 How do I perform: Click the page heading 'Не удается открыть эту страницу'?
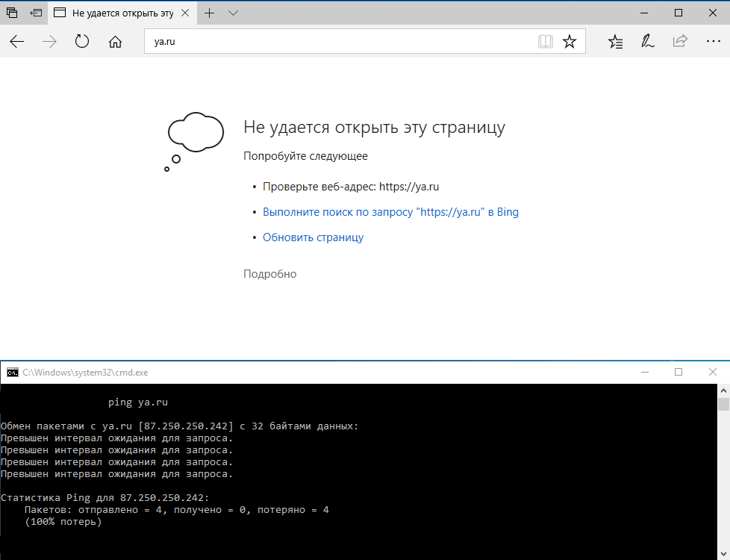[x=374, y=127]
